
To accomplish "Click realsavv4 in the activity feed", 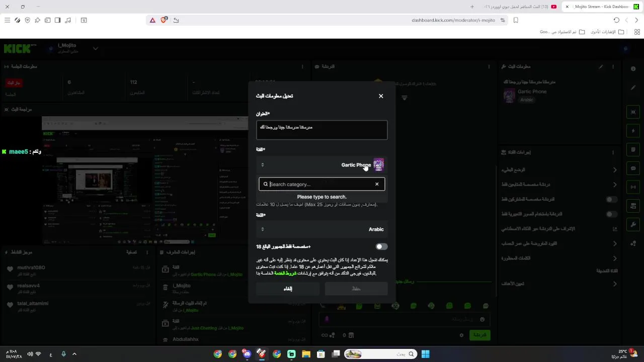I will [29, 286].
